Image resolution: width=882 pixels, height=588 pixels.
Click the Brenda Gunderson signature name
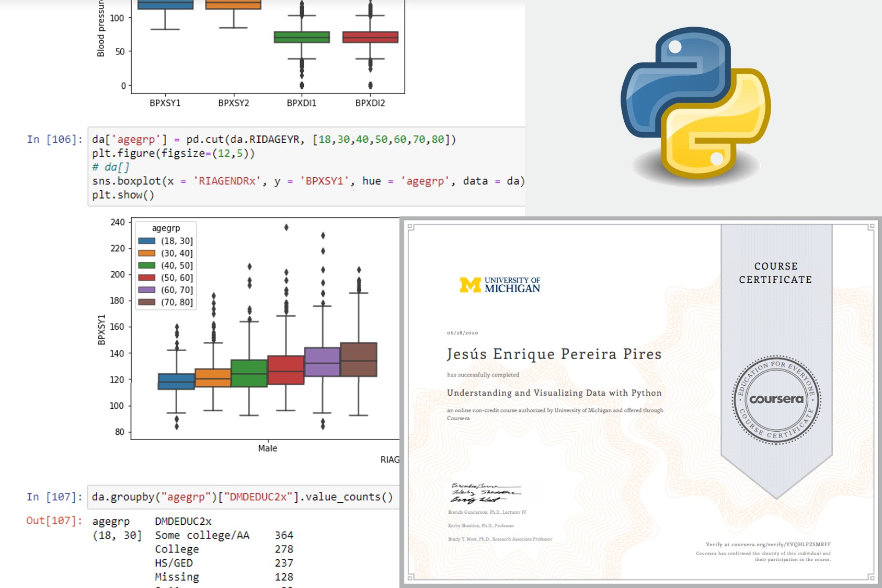click(x=487, y=512)
